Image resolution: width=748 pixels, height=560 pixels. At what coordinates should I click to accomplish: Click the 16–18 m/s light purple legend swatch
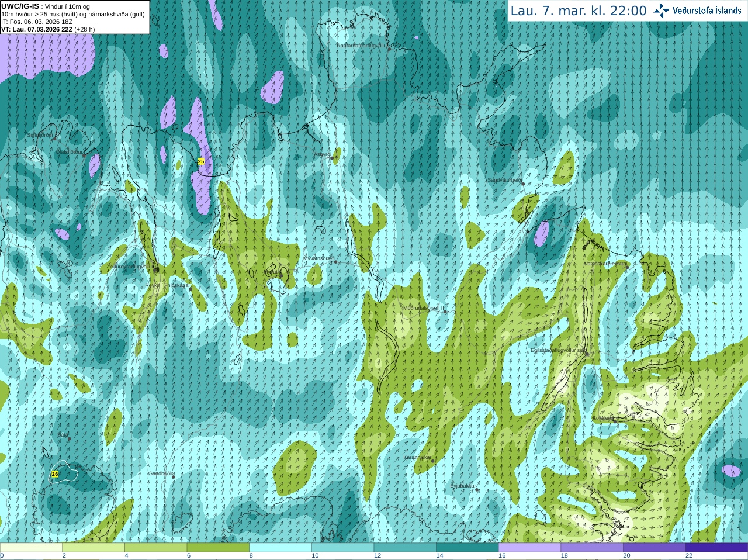529,548
